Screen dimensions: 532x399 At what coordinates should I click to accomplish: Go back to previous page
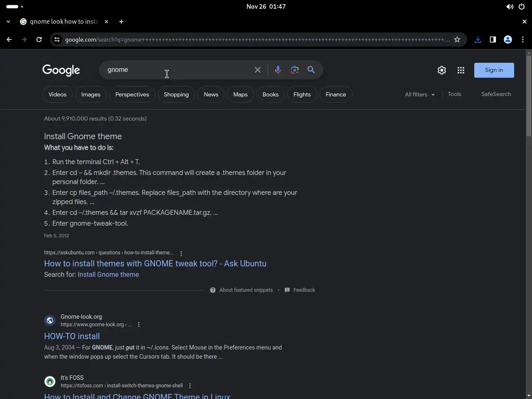tap(9, 39)
